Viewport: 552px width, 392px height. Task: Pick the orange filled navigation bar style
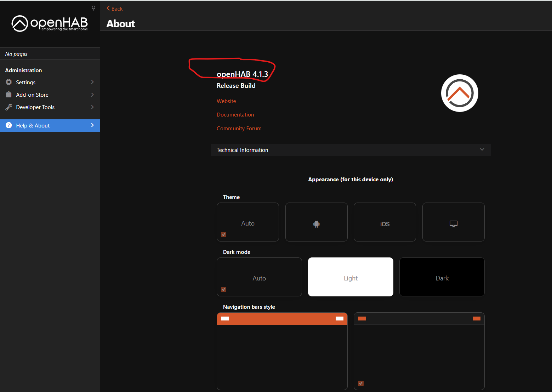[x=282, y=351]
